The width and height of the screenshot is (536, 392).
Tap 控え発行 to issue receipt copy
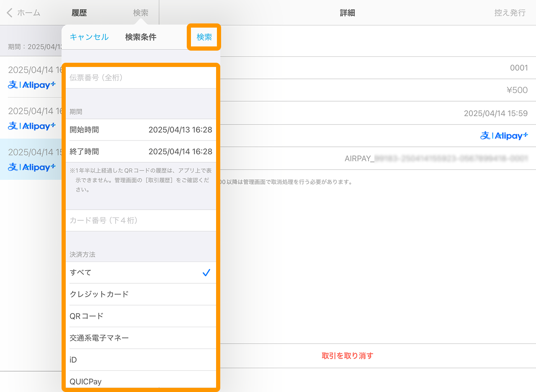(x=510, y=13)
